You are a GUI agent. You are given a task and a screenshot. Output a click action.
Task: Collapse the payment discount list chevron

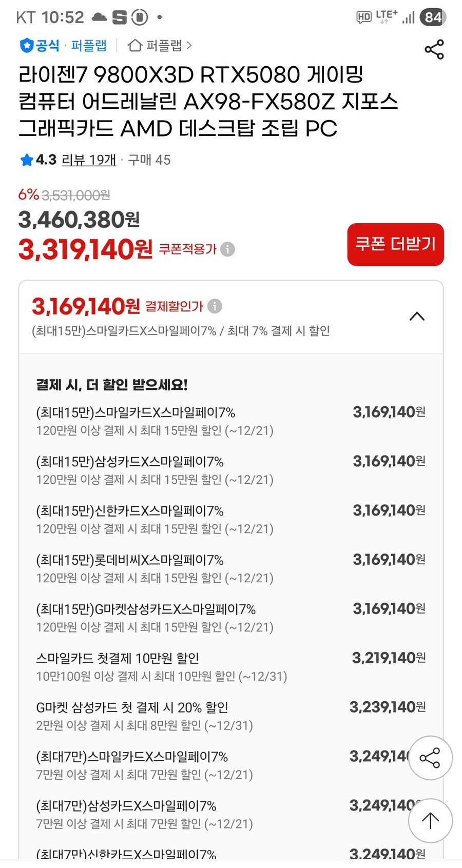pos(417,317)
